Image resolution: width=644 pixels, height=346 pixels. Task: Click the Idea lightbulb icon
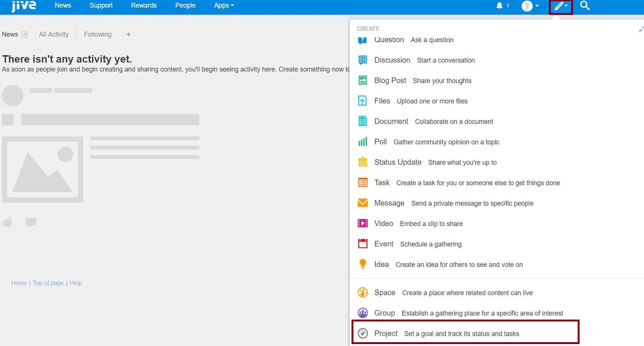tap(363, 264)
